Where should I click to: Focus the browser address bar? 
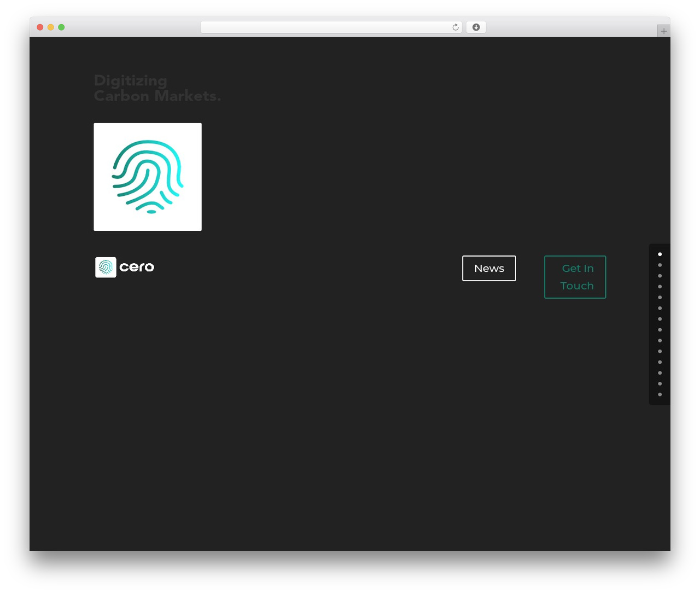(x=331, y=27)
